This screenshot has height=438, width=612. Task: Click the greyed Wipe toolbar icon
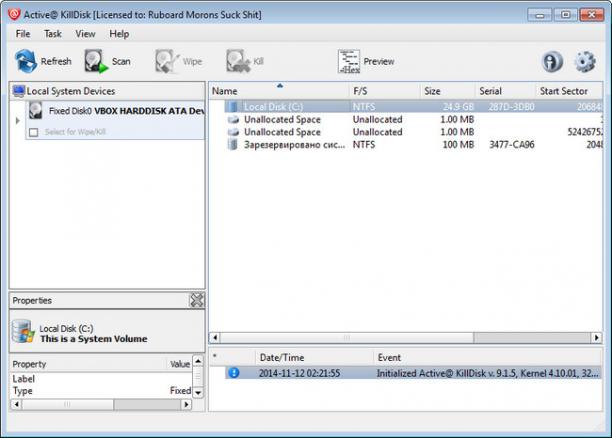click(x=167, y=61)
